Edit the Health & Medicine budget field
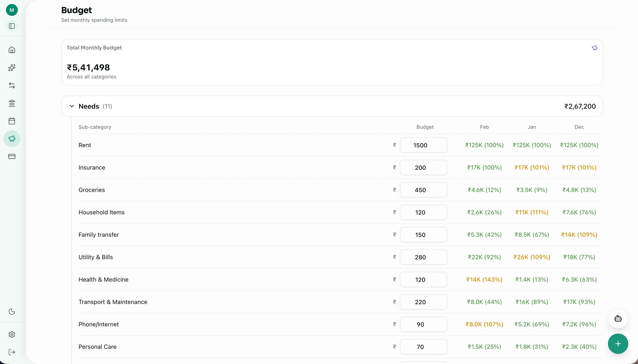 [x=423, y=279]
